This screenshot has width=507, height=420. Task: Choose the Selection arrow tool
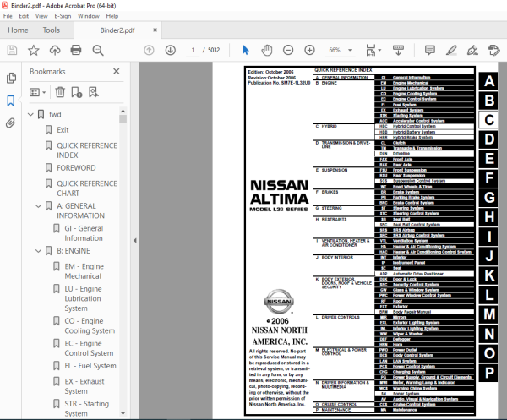pos(246,50)
